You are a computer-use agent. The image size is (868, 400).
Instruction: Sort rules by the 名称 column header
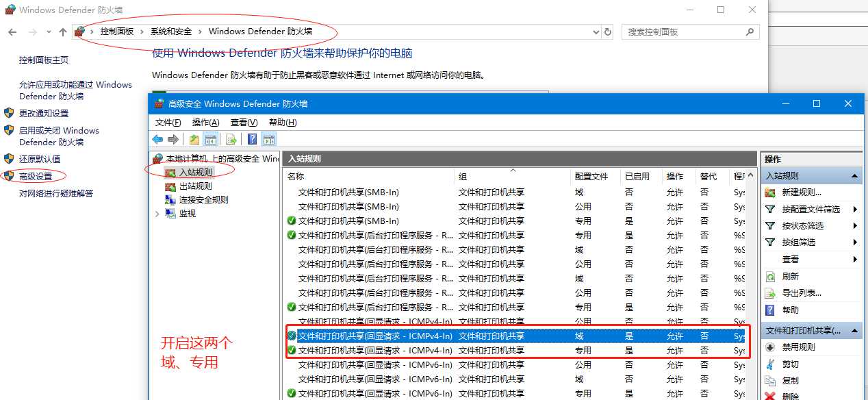[x=368, y=177]
